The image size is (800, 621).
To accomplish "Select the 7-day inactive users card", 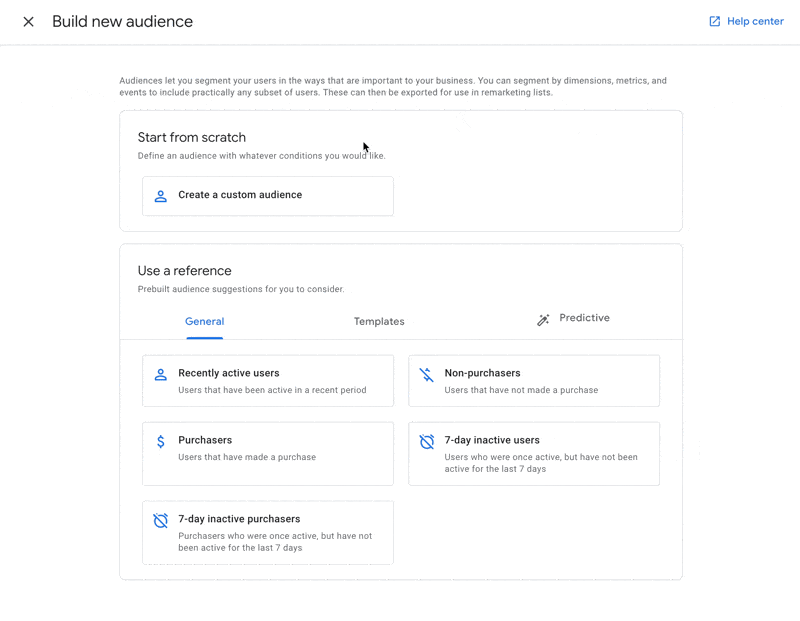I will click(x=534, y=454).
